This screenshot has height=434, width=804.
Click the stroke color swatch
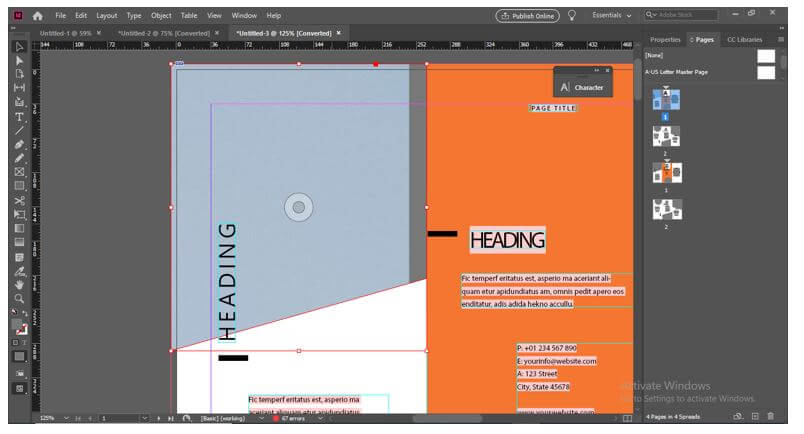22,330
